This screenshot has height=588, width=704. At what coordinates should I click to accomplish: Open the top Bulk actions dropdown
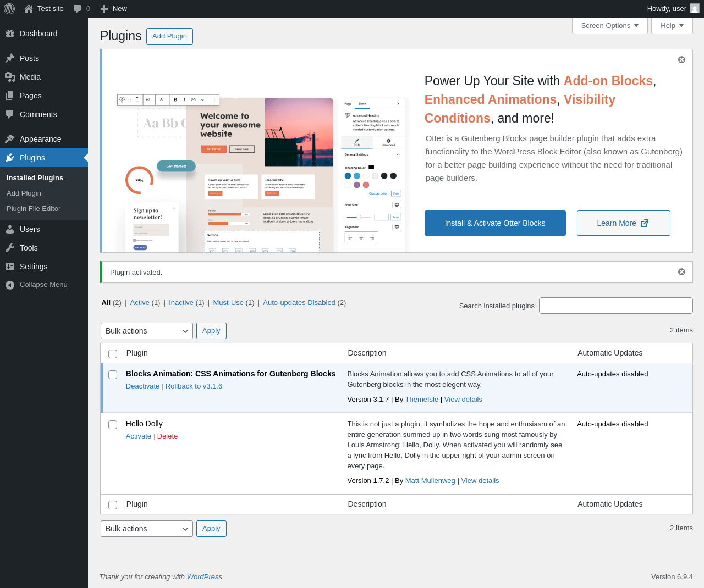pyautogui.click(x=147, y=331)
